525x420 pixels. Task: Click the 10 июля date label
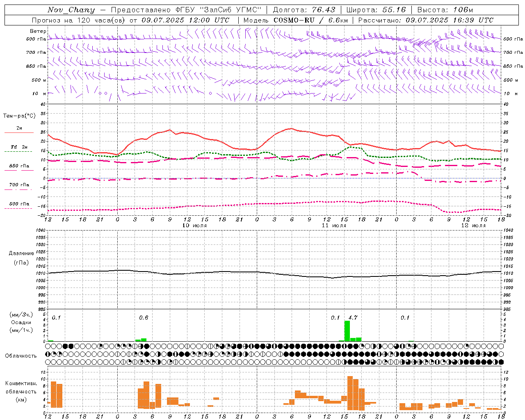pyautogui.click(x=194, y=225)
